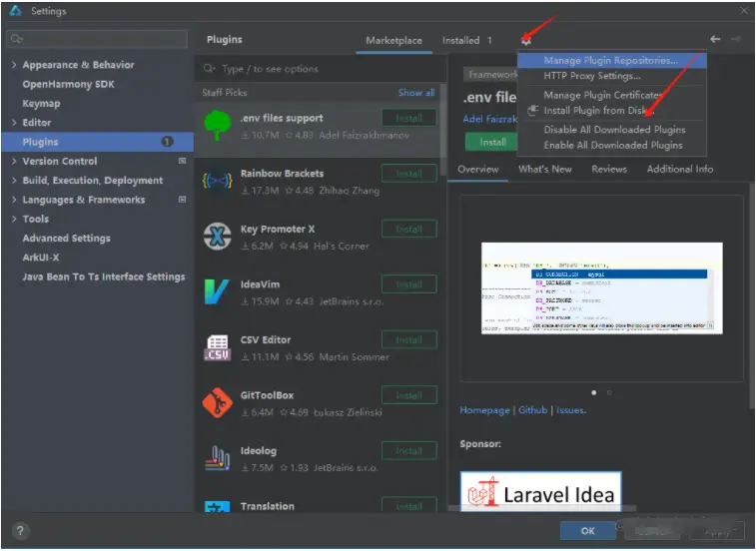Screen dimensions: 756x551
Task: Click the app logo in the title bar
Action: coord(15,11)
